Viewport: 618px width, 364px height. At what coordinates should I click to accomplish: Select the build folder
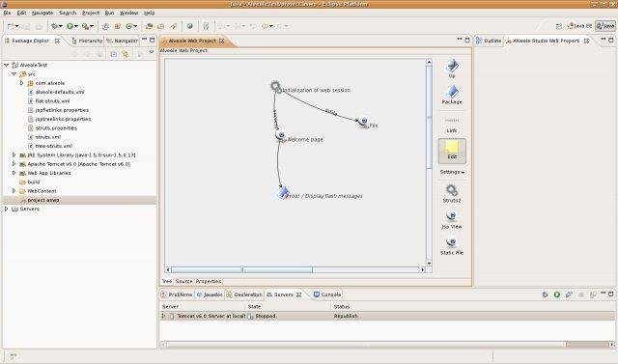point(34,182)
